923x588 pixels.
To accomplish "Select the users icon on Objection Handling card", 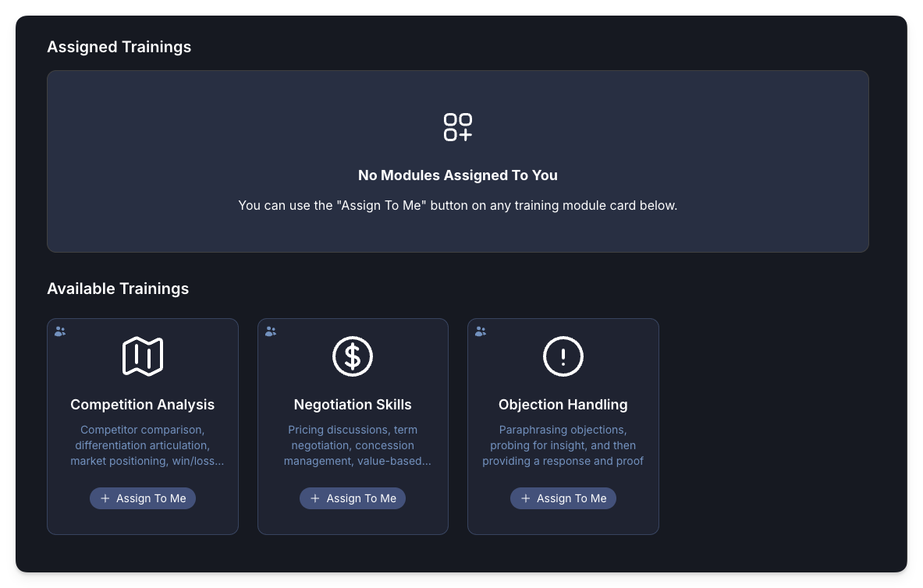I will pos(481,331).
